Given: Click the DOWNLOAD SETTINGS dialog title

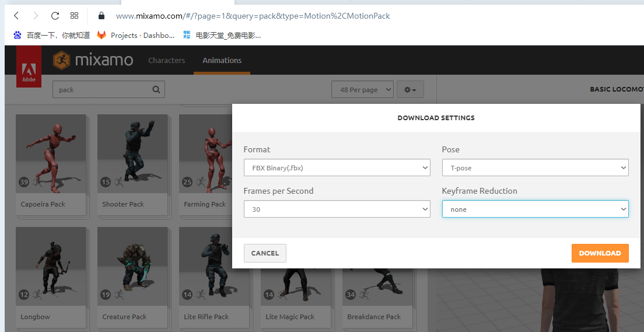Looking at the screenshot, I should (x=436, y=118).
